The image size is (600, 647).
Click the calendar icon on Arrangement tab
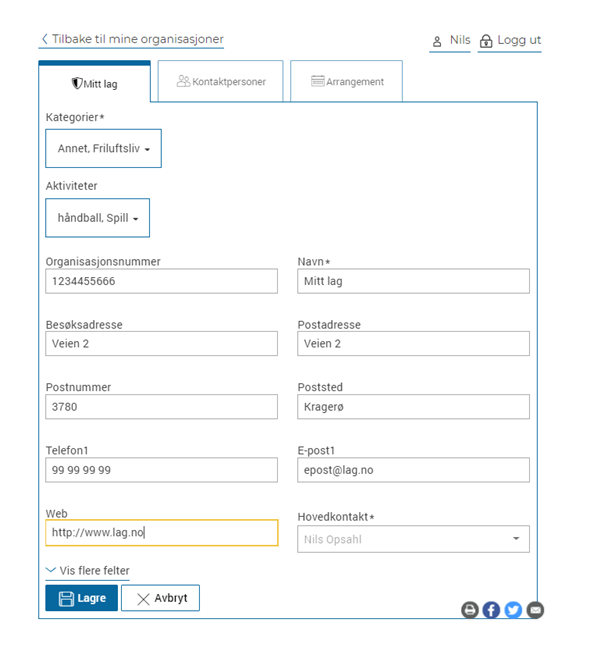[317, 81]
